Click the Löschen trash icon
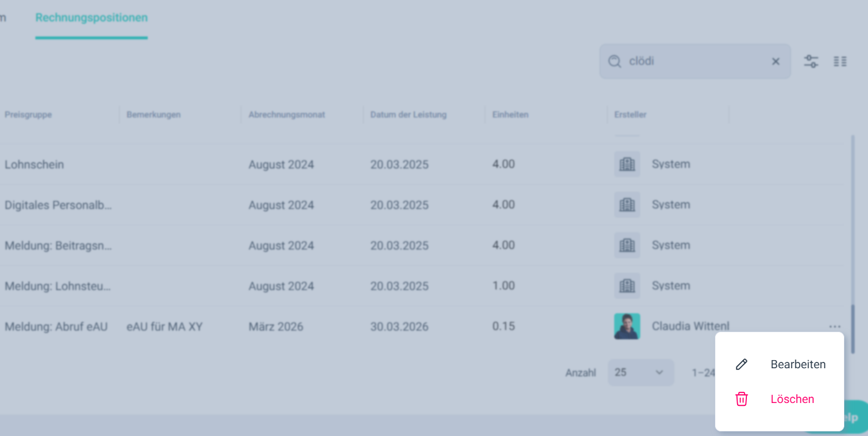This screenshot has height=436, width=868. point(741,399)
